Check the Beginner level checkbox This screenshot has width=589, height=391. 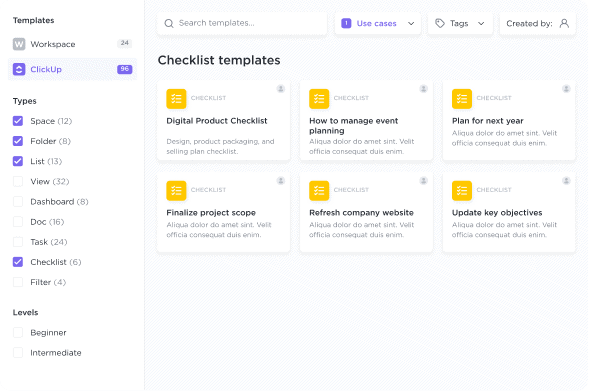point(18,332)
